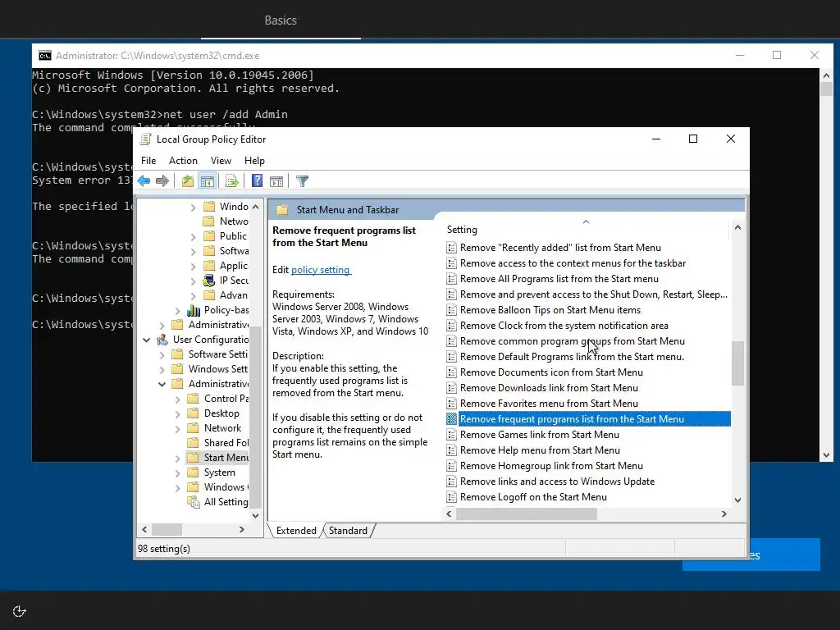Click the Export List toolbar icon
This screenshot has width=840, height=630.
click(x=231, y=181)
